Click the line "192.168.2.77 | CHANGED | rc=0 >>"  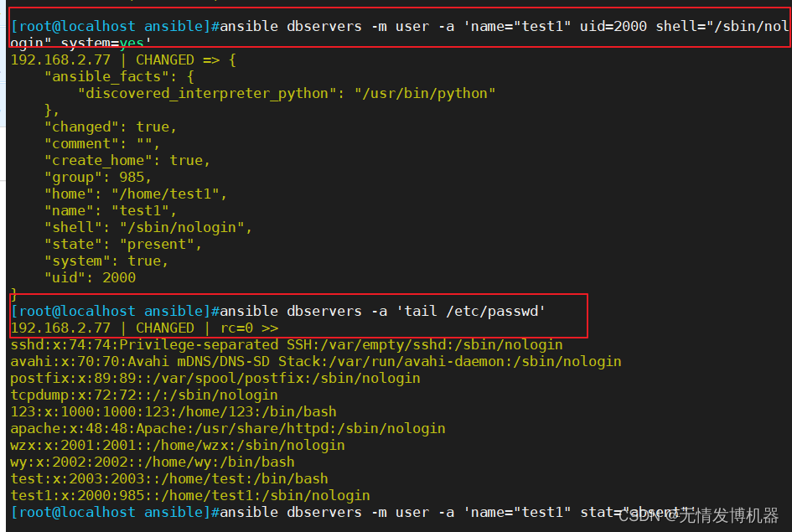(x=144, y=328)
